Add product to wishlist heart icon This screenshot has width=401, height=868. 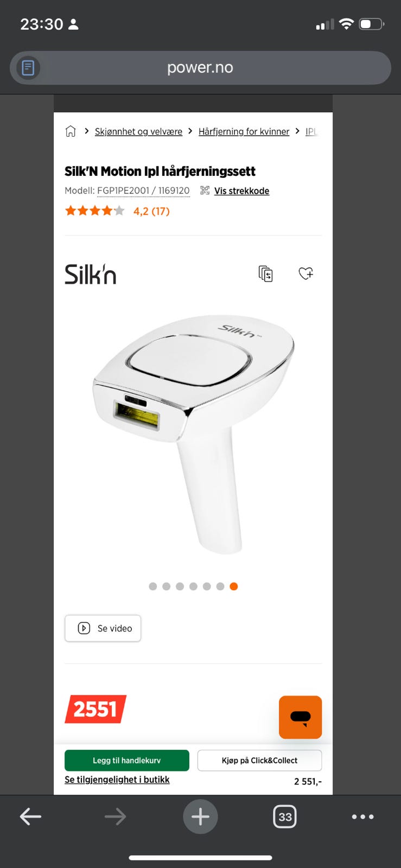coord(306,273)
